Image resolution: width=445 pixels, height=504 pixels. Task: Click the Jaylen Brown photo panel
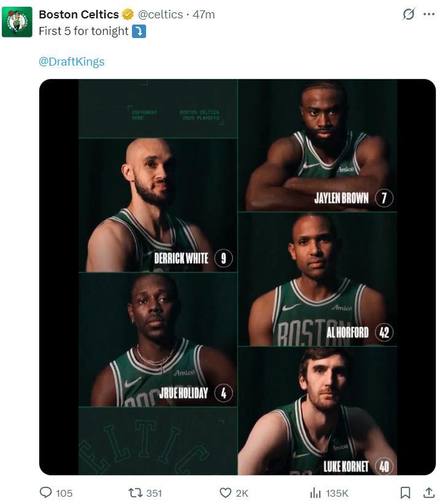(317, 145)
